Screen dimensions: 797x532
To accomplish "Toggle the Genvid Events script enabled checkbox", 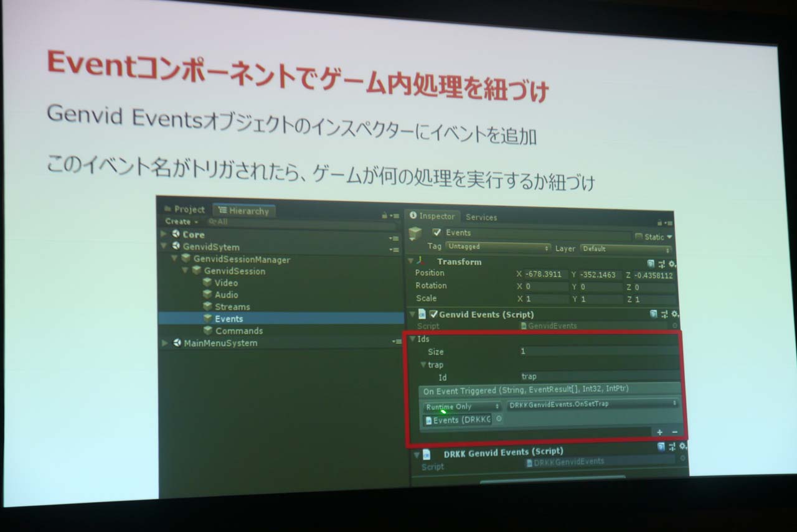I will 434,314.
